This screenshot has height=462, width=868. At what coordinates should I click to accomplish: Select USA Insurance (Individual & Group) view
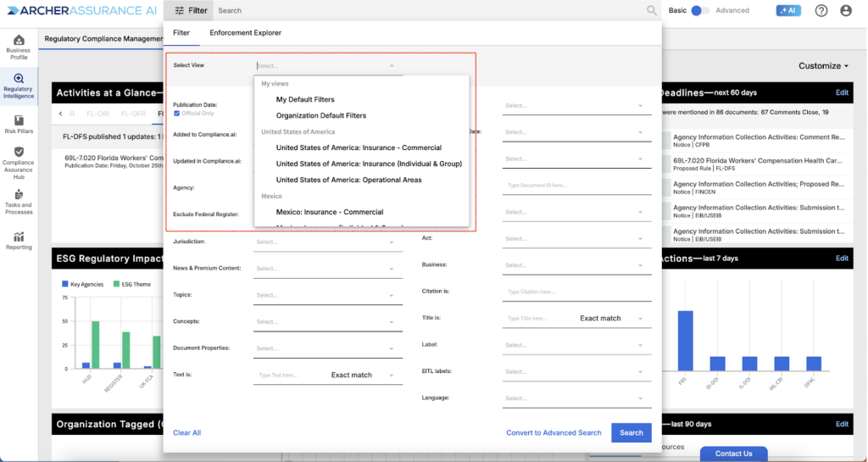pyautogui.click(x=369, y=164)
